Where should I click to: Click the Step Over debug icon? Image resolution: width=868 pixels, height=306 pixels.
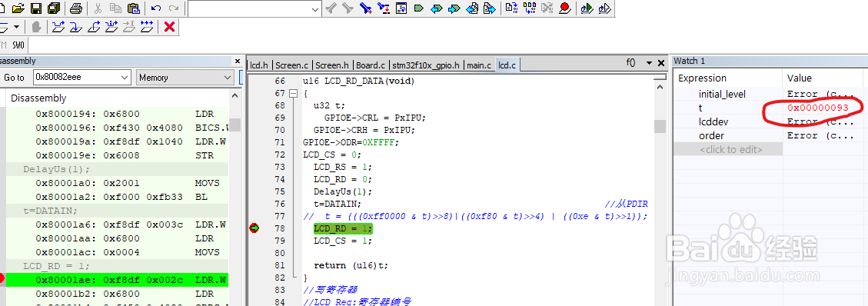point(59,27)
